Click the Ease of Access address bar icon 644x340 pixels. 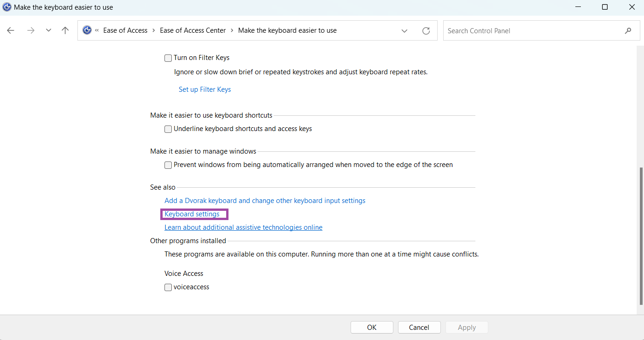click(x=87, y=30)
